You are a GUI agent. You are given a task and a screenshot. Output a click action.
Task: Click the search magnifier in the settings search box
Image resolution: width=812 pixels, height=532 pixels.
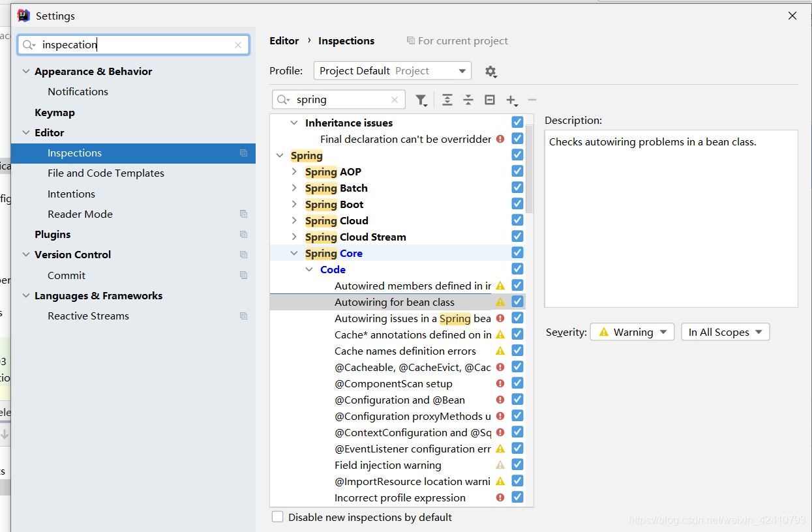pos(29,44)
